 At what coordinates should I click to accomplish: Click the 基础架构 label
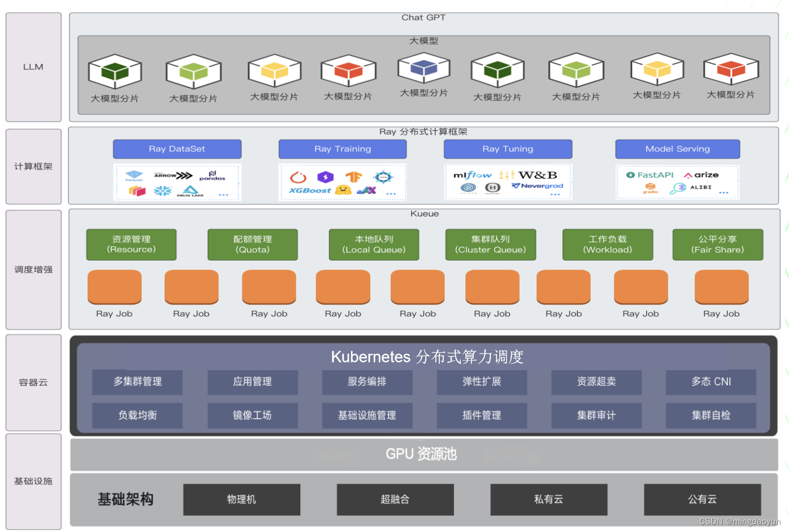126,499
